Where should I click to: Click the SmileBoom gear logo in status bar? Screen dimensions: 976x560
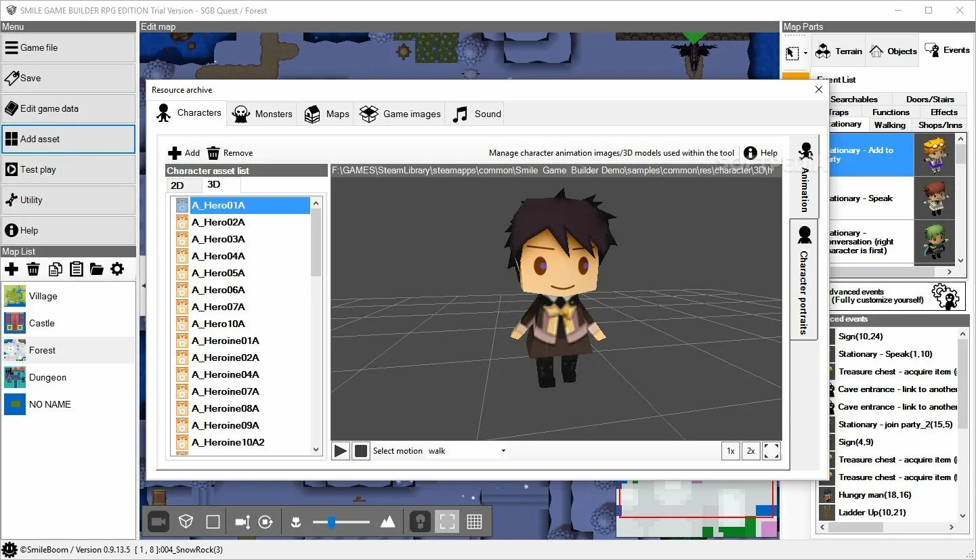point(9,549)
